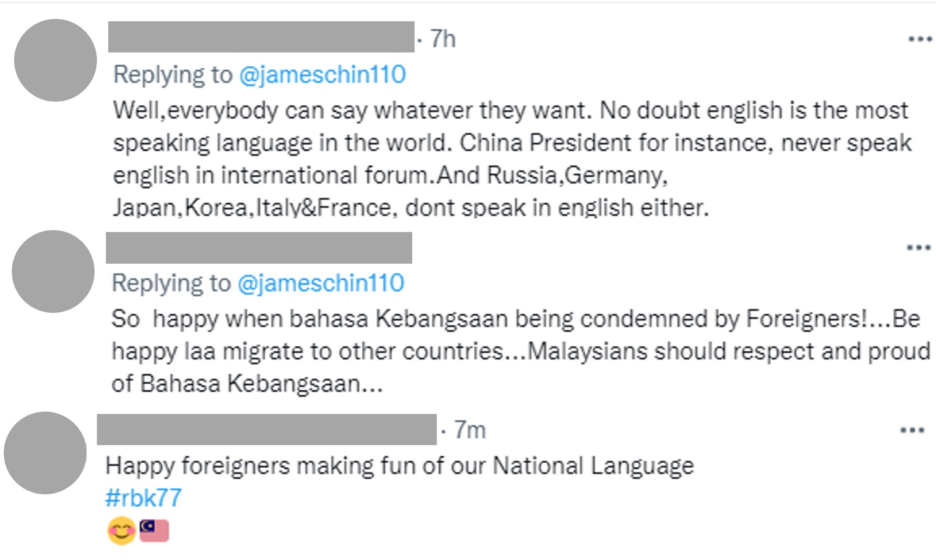
Task: Open more options on the 7m tweet
Action: click(912, 430)
